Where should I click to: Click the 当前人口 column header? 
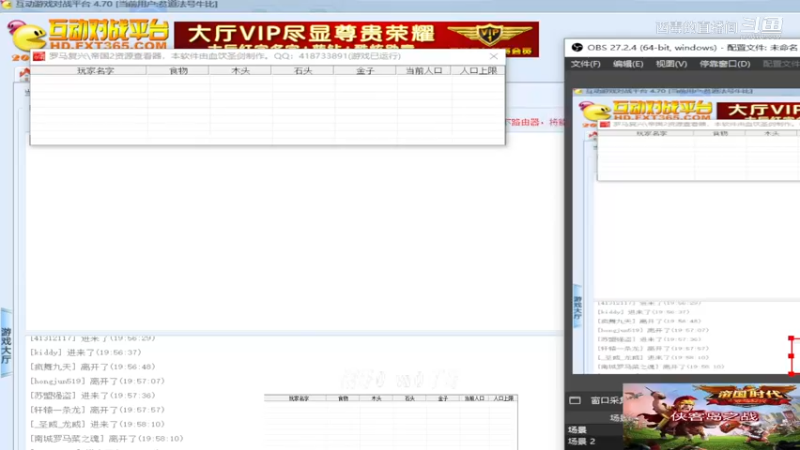coord(423,70)
